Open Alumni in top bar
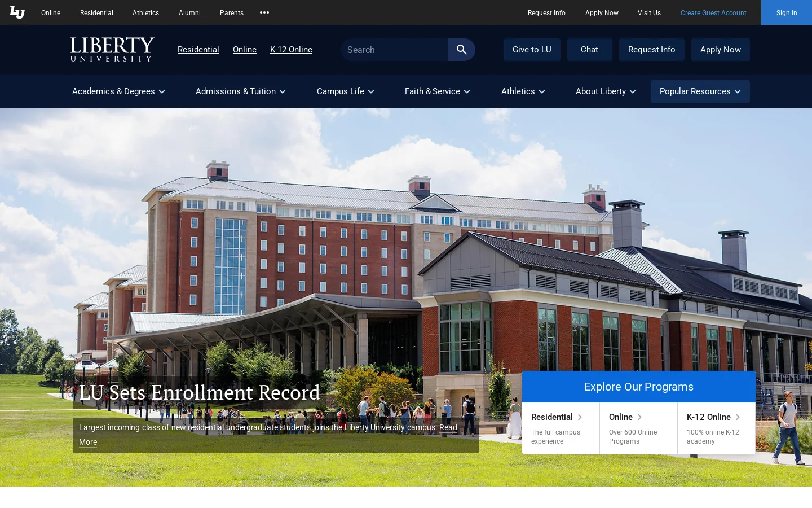This screenshot has height=508, width=812. (189, 12)
